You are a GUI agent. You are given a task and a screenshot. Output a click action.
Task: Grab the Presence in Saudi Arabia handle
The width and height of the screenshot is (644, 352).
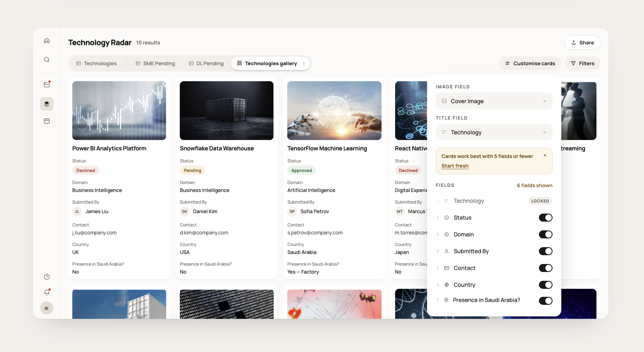coord(438,300)
